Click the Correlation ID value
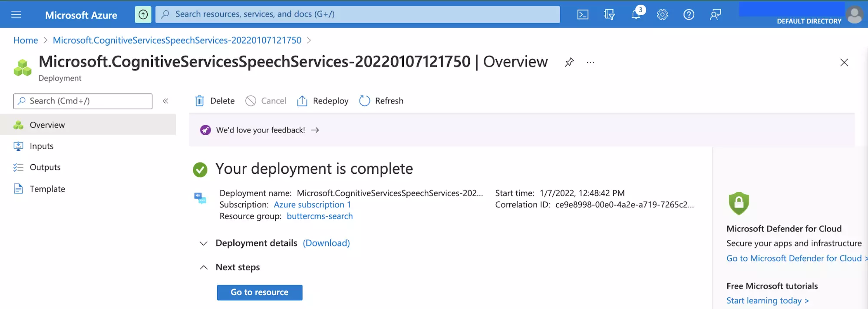Viewport: 868px width, 309px height. pos(624,205)
